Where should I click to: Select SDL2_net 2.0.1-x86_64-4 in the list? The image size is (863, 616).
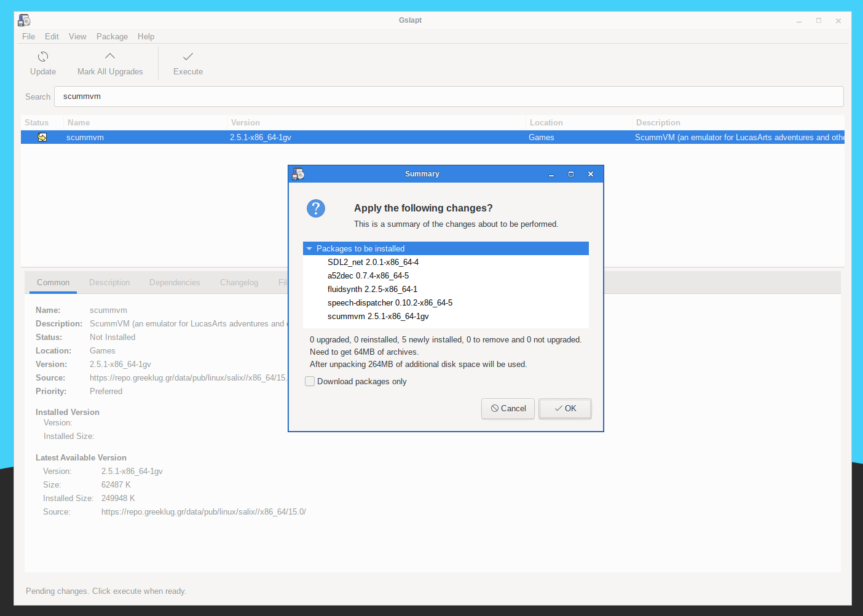click(446, 262)
